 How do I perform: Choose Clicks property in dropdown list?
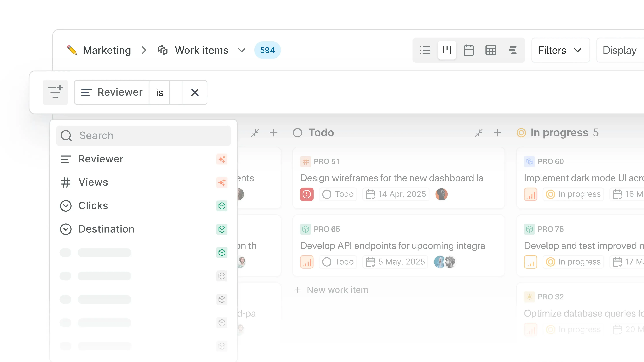coord(93,206)
